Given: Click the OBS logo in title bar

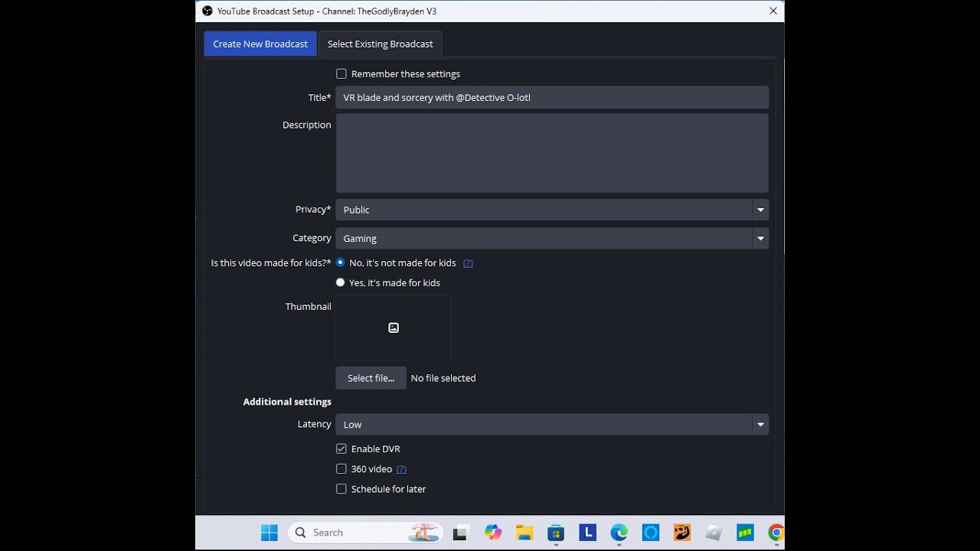Looking at the screenshot, I should 207,11.
